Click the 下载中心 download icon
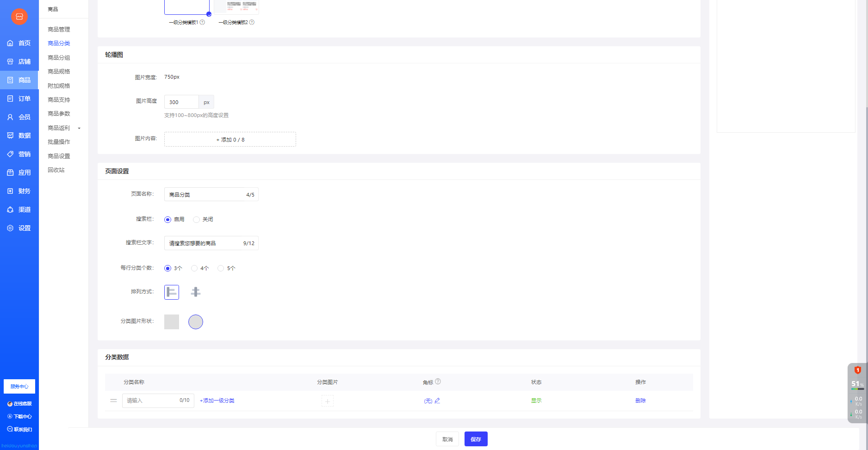868x450 pixels. coord(10,416)
